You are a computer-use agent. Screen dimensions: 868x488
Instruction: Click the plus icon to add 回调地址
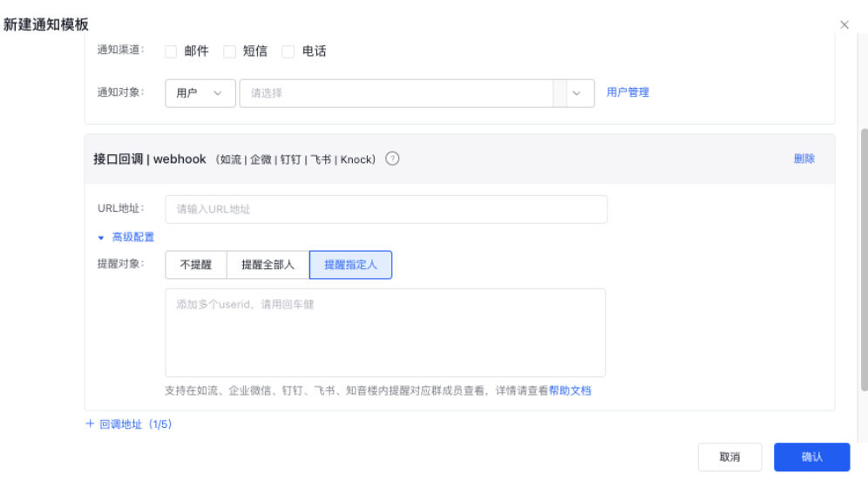click(90, 424)
